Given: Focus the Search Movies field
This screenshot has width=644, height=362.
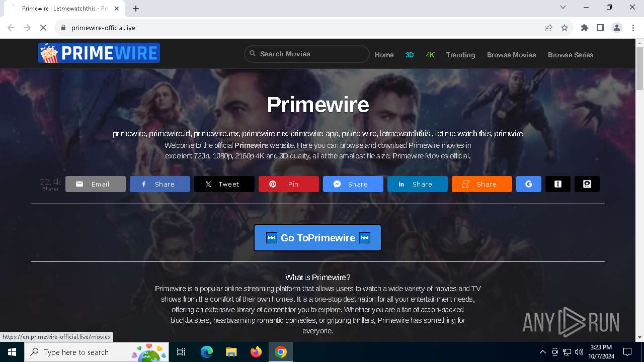Looking at the screenshot, I should [x=307, y=54].
